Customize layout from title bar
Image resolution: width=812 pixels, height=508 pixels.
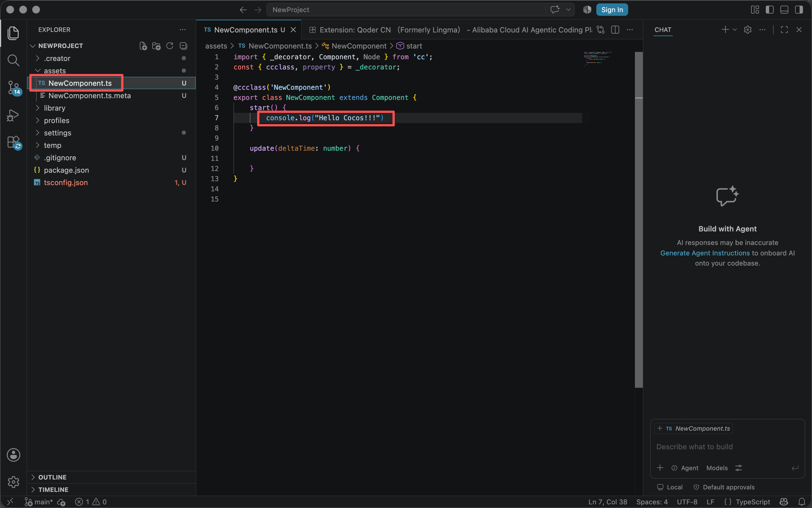coord(755,10)
